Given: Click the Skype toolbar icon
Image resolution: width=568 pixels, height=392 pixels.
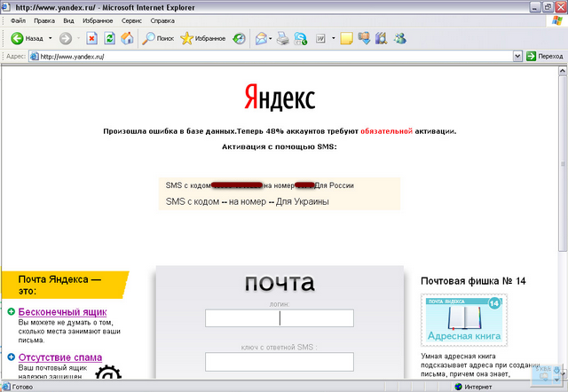Looking at the screenshot, I should click(x=301, y=38).
